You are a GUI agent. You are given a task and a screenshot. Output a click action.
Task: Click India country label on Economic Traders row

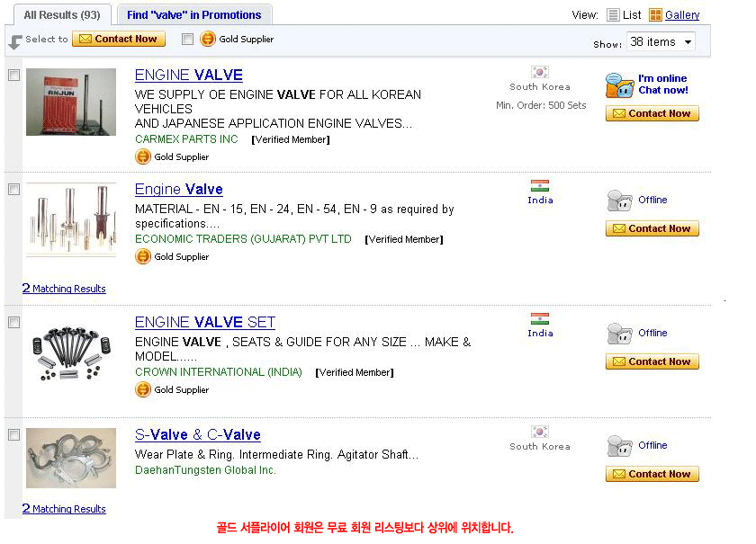pos(540,200)
